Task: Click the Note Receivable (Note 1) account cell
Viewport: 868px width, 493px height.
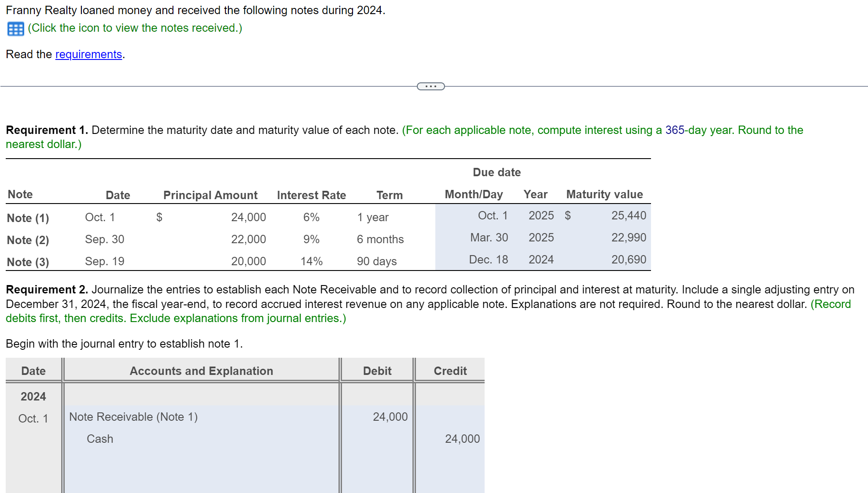Action: click(133, 417)
